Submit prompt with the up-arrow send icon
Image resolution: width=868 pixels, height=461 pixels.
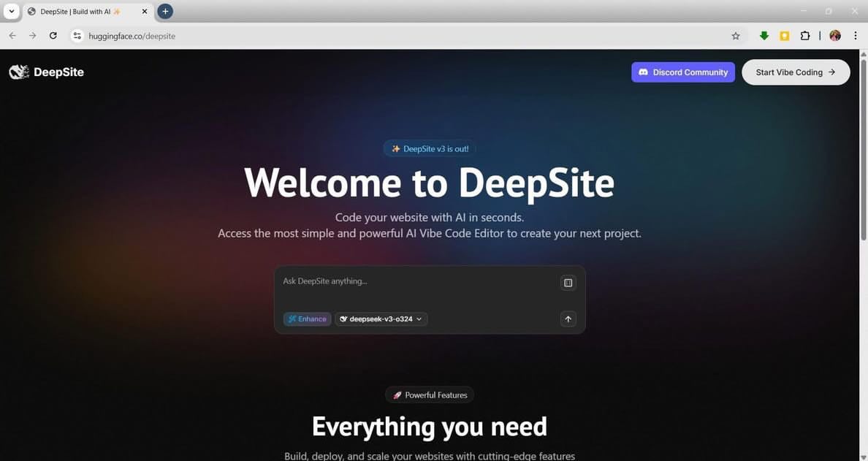point(568,319)
